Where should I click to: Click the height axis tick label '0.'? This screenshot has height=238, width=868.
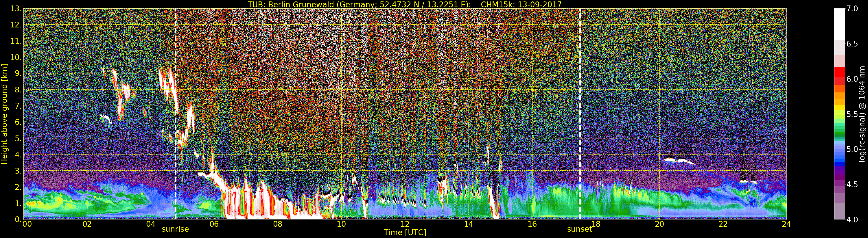pos(18,220)
